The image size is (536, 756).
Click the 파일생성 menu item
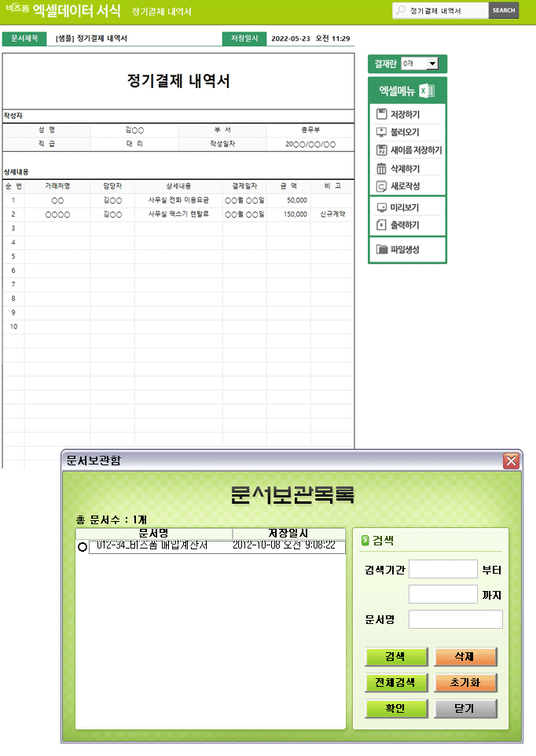click(x=405, y=249)
